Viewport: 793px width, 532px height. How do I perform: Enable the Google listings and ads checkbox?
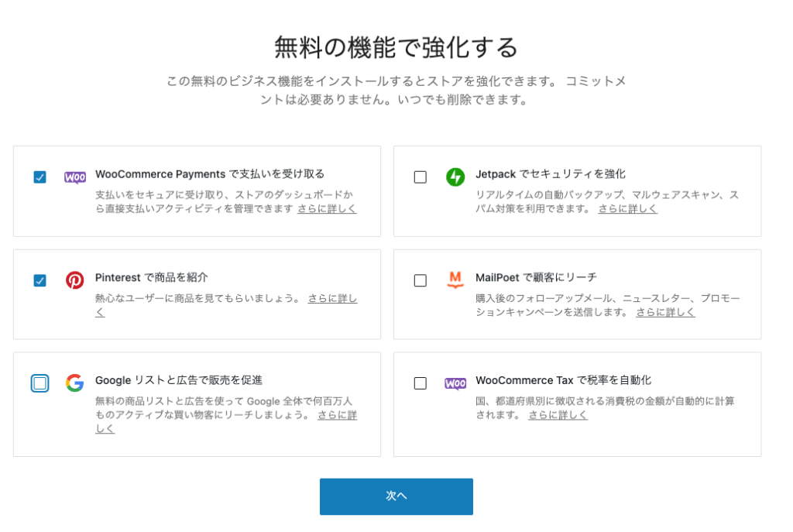pos(40,383)
